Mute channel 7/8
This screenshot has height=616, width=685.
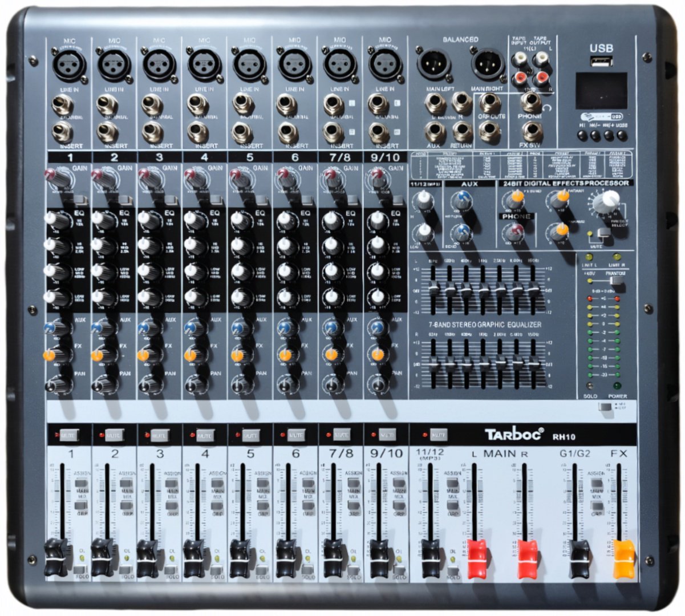341,435
